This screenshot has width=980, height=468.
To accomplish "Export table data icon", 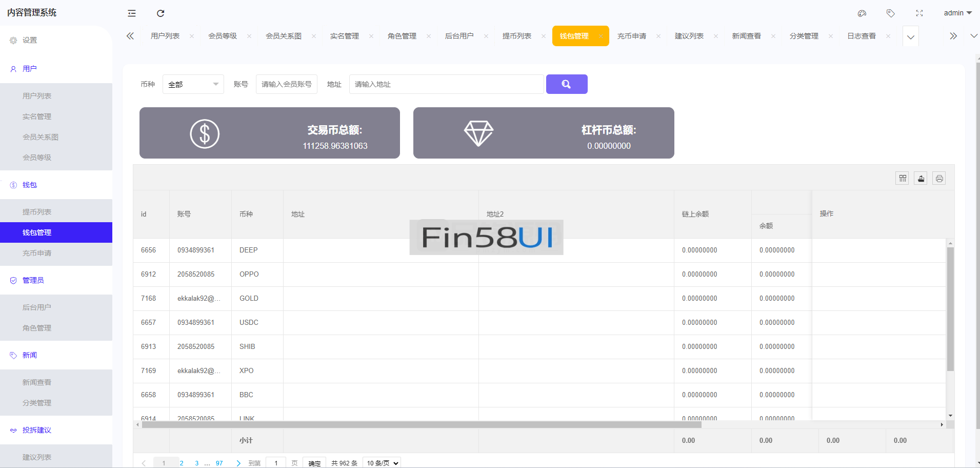I will [921, 178].
